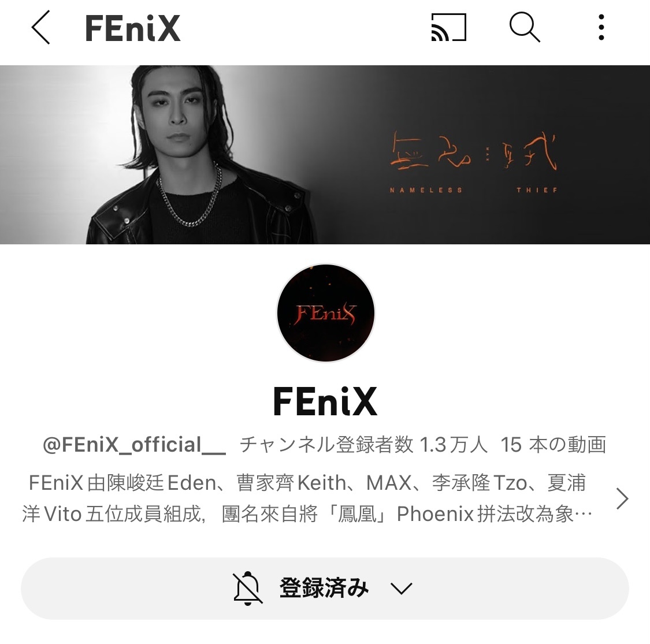Screen dimensions: 650x644
Task: Tap the FEniX title in top bar
Action: tap(133, 28)
